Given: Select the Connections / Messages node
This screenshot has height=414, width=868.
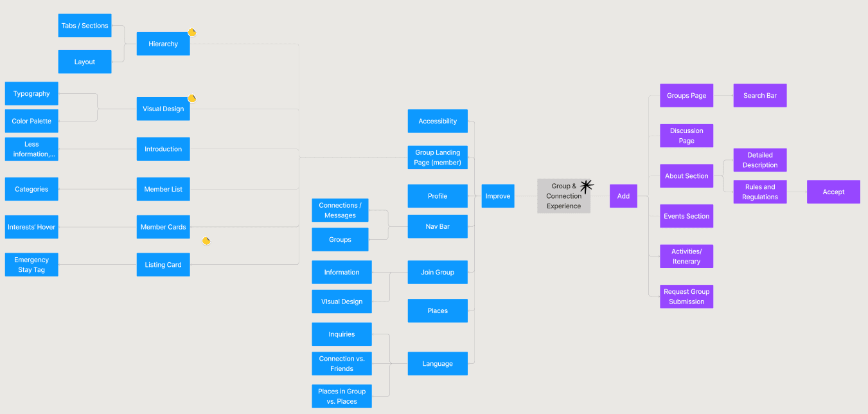Looking at the screenshot, I should pyautogui.click(x=340, y=210).
